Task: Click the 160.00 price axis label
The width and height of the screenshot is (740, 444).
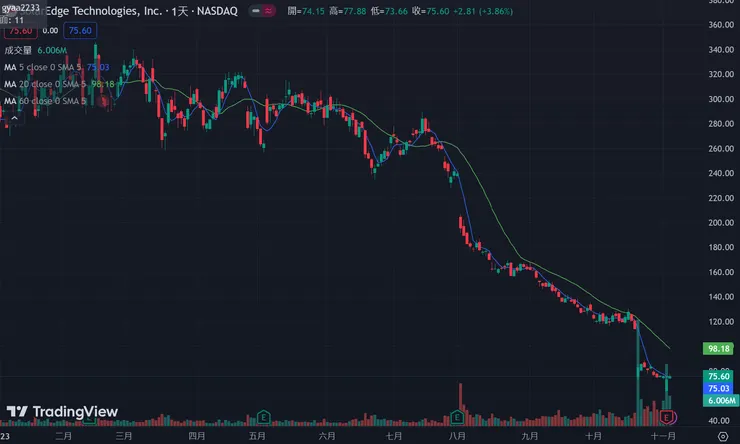Action: 721,272
